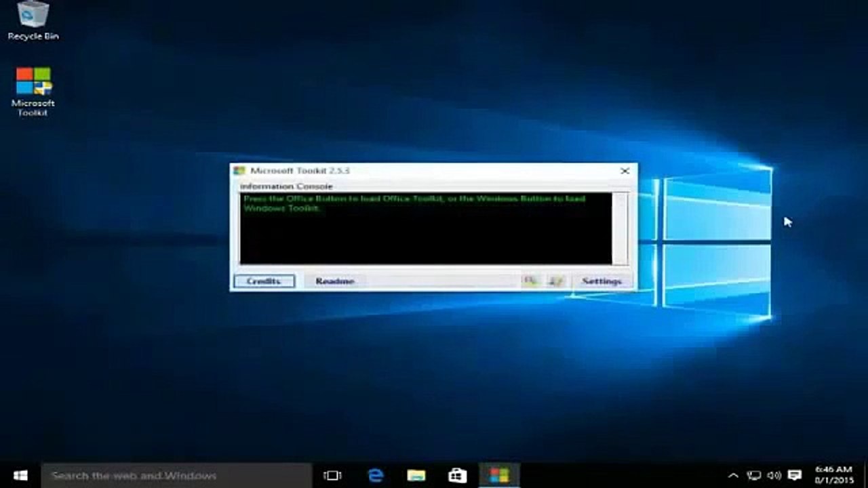This screenshot has height=488, width=868.
Task: Close the Microsoft Toolkit window
Action: 625,171
